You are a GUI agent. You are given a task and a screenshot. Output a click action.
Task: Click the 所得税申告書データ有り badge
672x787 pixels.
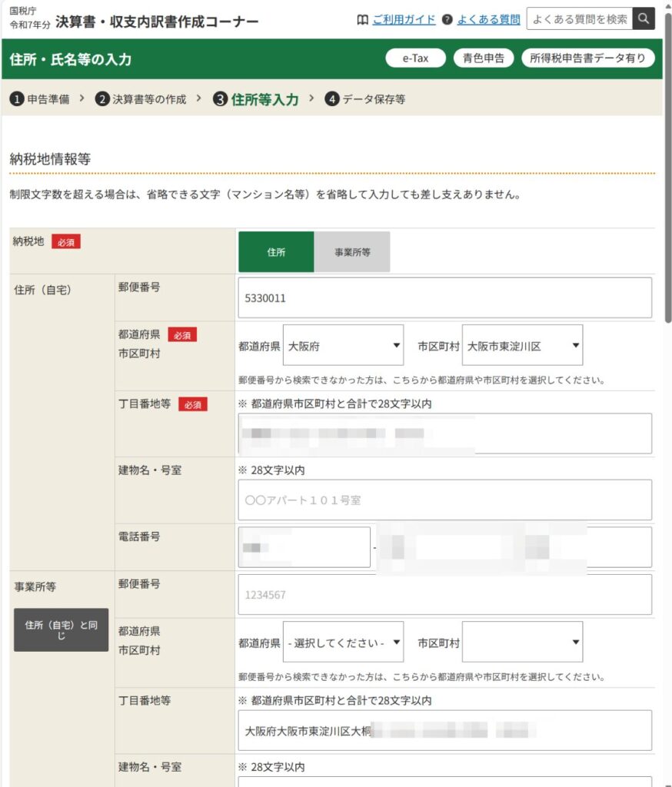pyautogui.click(x=587, y=58)
